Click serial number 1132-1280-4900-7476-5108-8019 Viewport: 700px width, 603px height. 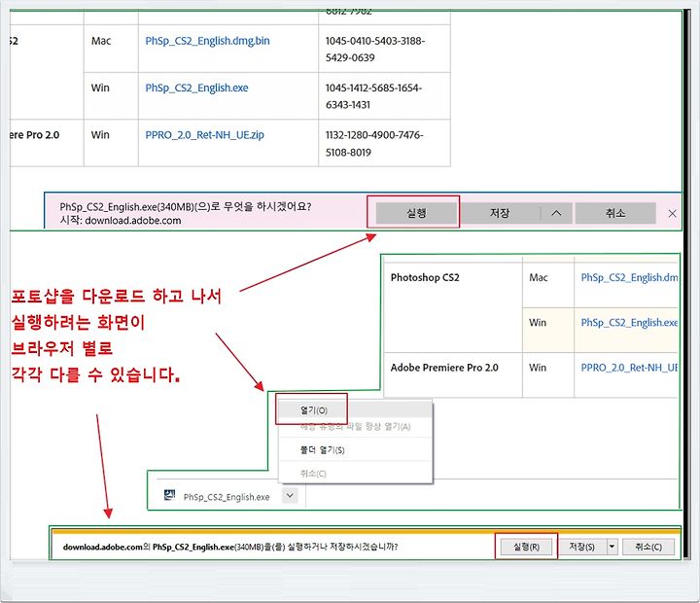374,144
